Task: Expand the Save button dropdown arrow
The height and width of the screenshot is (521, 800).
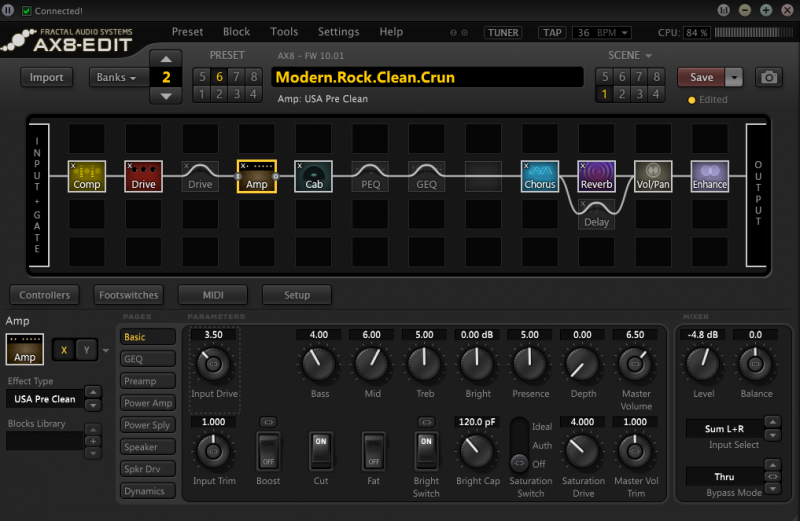Action: pos(734,77)
